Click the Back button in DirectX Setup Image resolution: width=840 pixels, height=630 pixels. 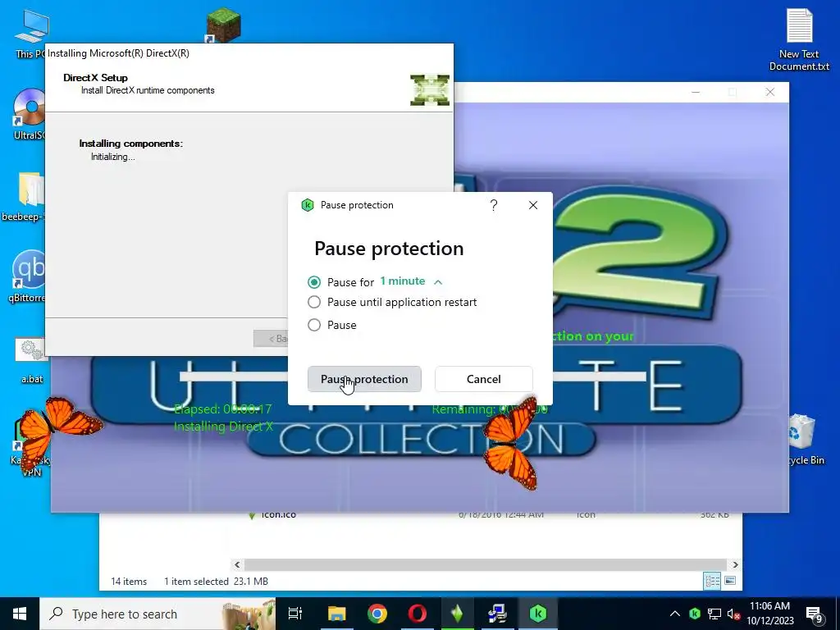click(x=271, y=339)
